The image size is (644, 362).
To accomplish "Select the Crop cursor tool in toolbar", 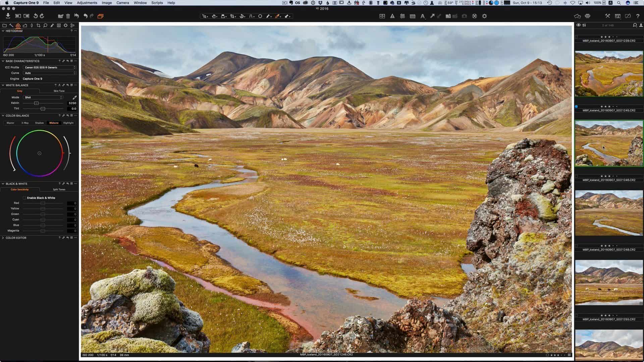I will (x=233, y=16).
